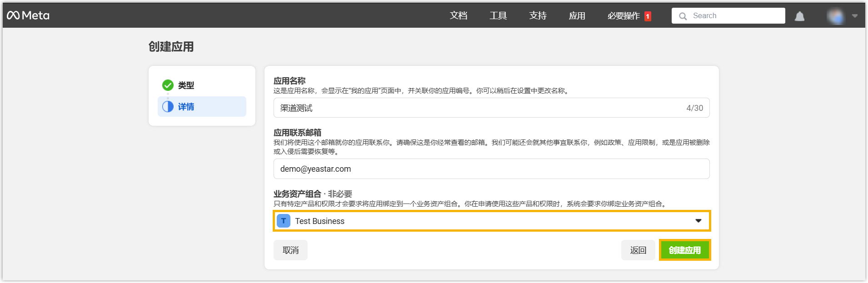
Task: Open the 文档 menu
Action: point(459,16)
